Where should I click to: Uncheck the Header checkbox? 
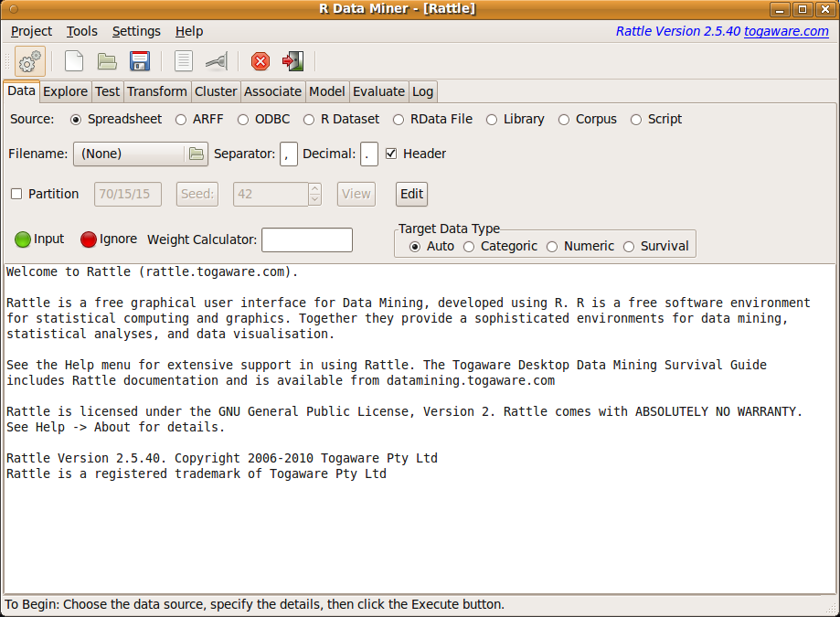pos(391,154)
